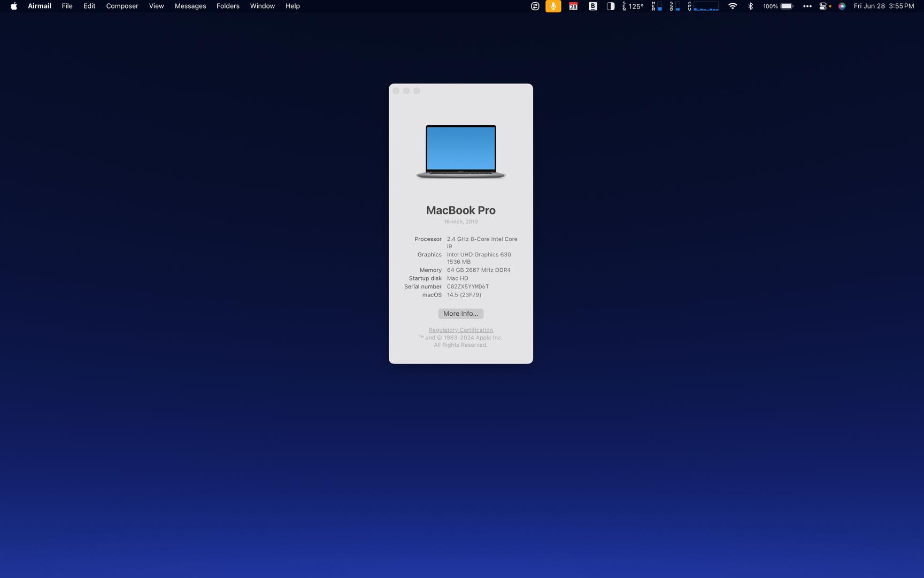Click the More Info... button

(x=461, y=314)
